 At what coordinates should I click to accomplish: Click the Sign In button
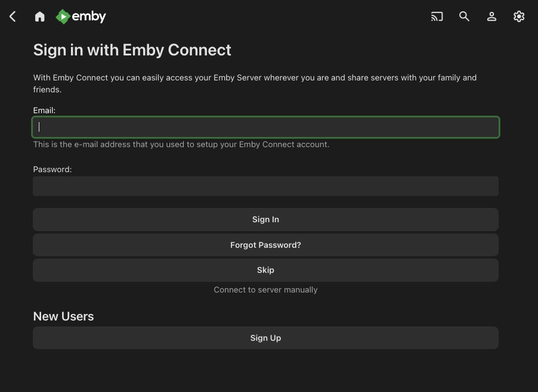265,219
